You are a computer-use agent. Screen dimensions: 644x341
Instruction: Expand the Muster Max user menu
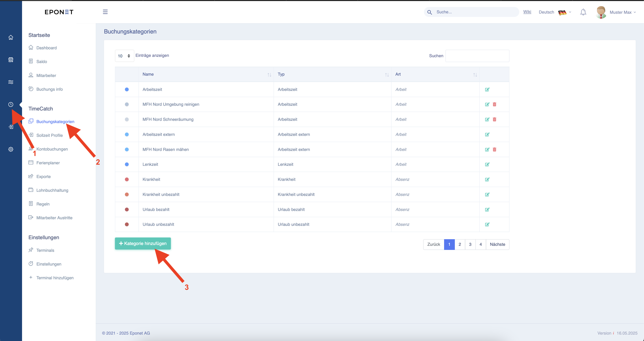click(x=623, y=12)
